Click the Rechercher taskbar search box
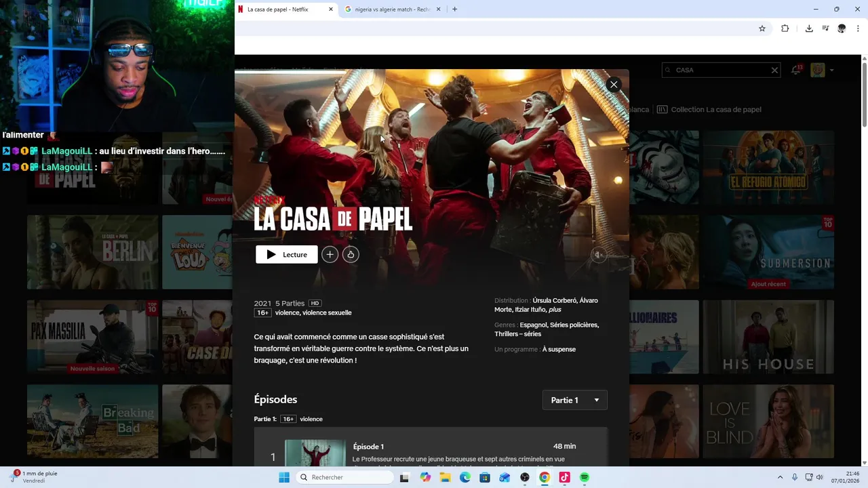 (x=345, y=477)
